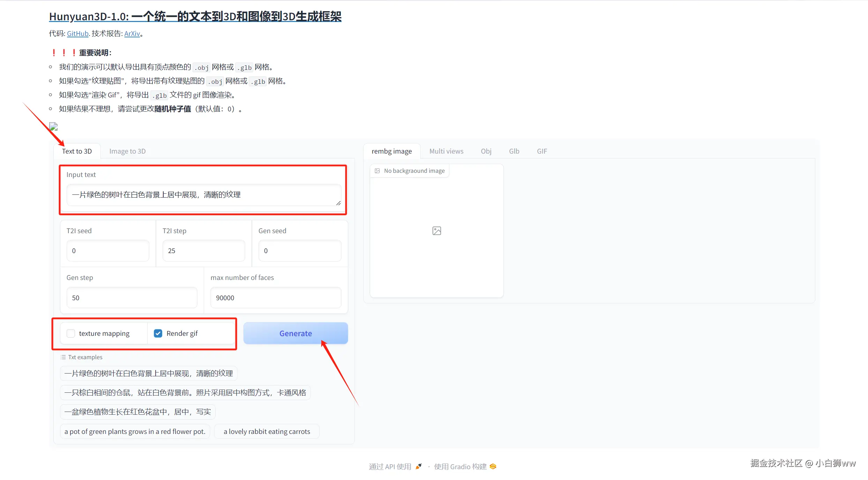Click the T2I step number field
This screenshot has height=480, width=868.
pyautogui.click(x=203, y=251)
